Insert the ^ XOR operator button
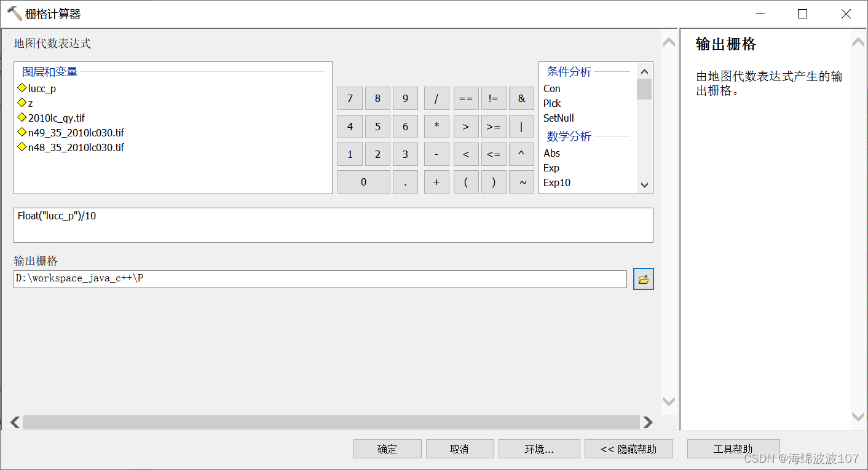 click(521, 154)
